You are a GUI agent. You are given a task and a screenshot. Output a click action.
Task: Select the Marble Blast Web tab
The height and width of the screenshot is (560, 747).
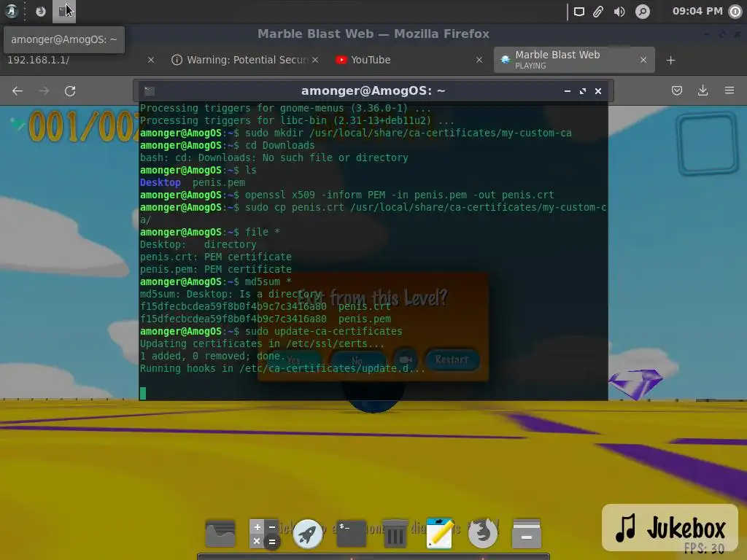coord(574,60)
